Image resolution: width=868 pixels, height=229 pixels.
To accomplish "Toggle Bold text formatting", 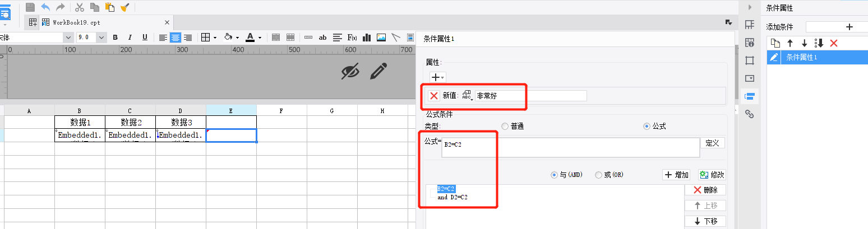I will tap(115, 38).
